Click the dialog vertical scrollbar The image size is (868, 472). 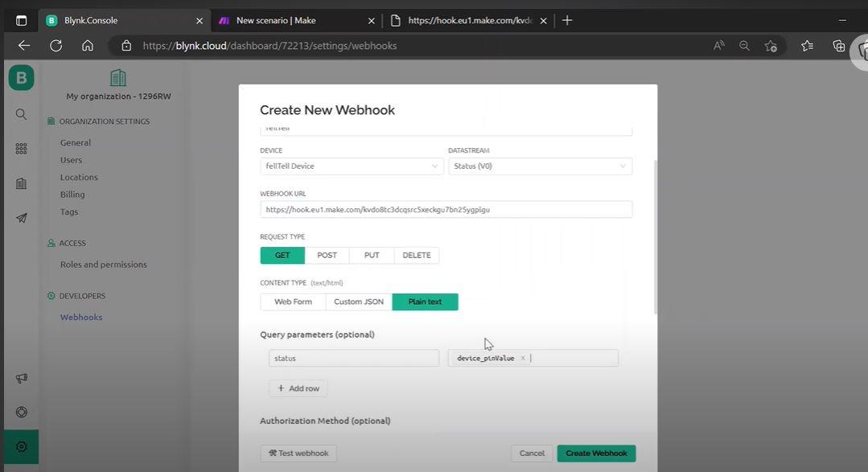656,238
